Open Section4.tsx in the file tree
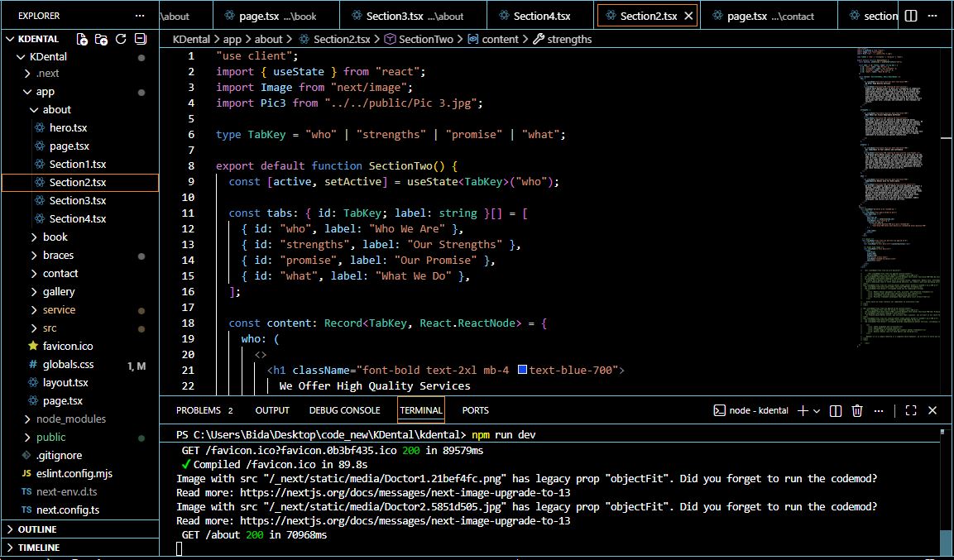The image size is (954, 560). 79,219
